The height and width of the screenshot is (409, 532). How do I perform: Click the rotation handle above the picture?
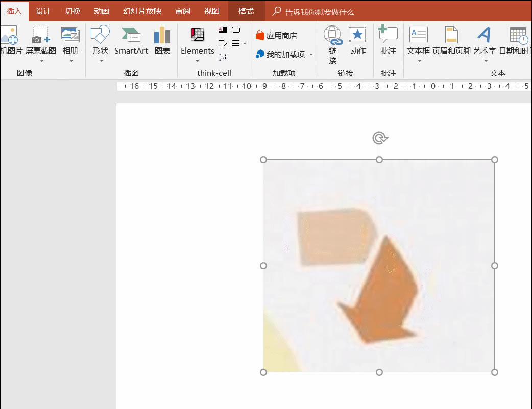point(379,138)
